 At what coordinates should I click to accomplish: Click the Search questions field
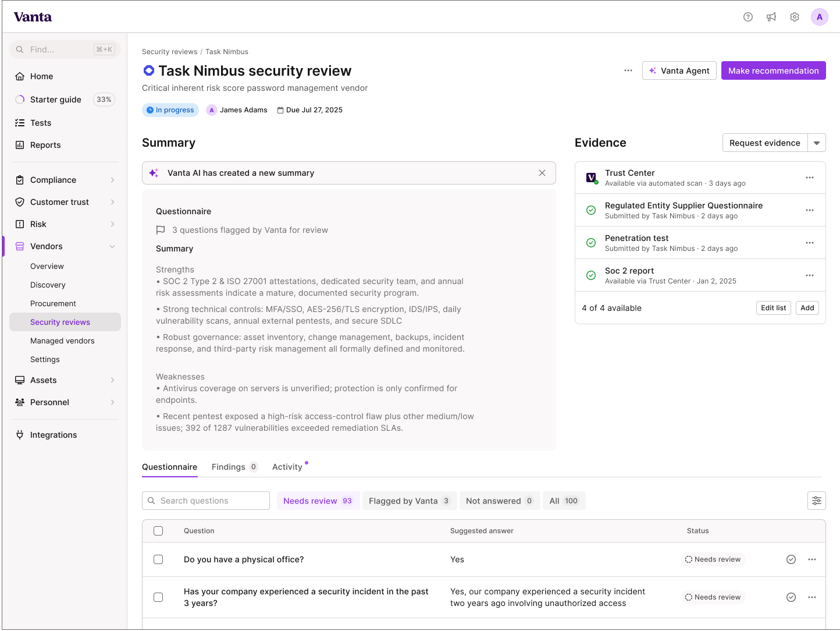[206, 501]
